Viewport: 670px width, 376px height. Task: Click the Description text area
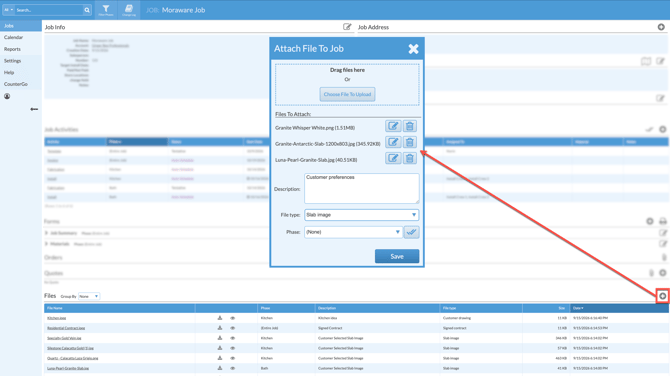pyautogui.click(x=361, y=188)
